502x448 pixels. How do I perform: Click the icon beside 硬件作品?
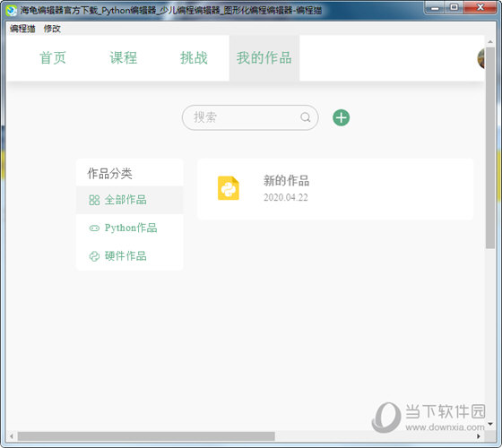(94, 256)
